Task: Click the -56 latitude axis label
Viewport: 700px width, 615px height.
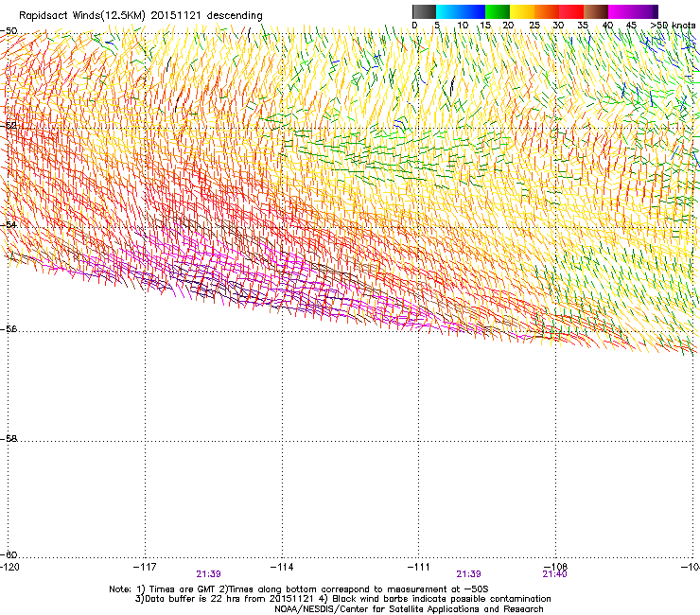Action: pyautogui.click(x=9, y=328)
